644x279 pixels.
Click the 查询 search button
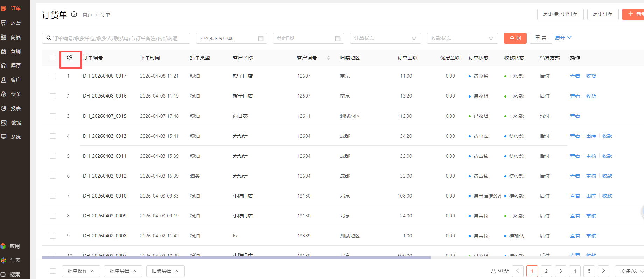coord(515,38)
